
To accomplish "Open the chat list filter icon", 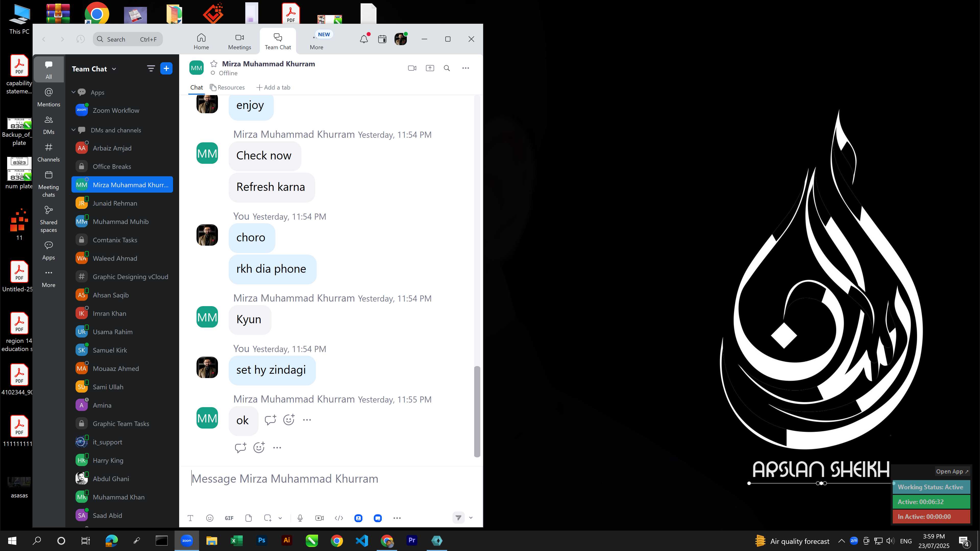I will point(151,68).
